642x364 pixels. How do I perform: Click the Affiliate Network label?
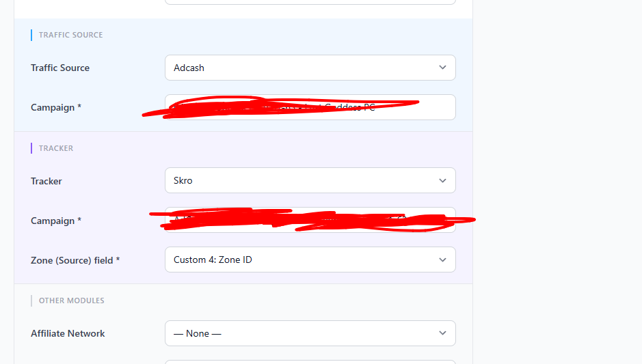[68, 334]
